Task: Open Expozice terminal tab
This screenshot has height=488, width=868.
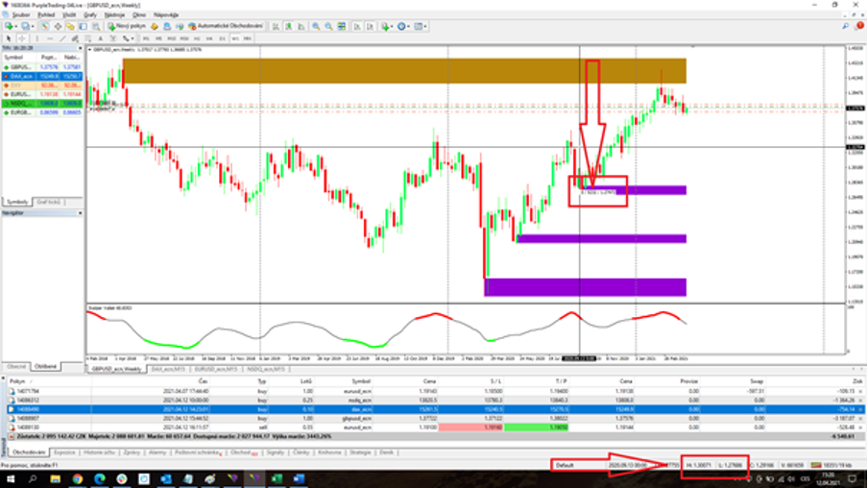Action: point(64,452)
